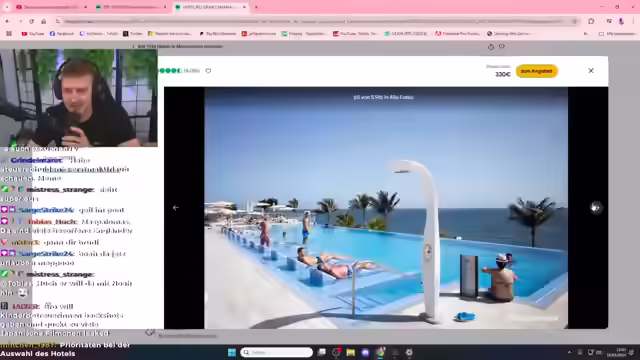The image size is (640, 360).
Task: Go to the previous photo with left arrow
Action: pyautogui.click(x=176, y=208)
